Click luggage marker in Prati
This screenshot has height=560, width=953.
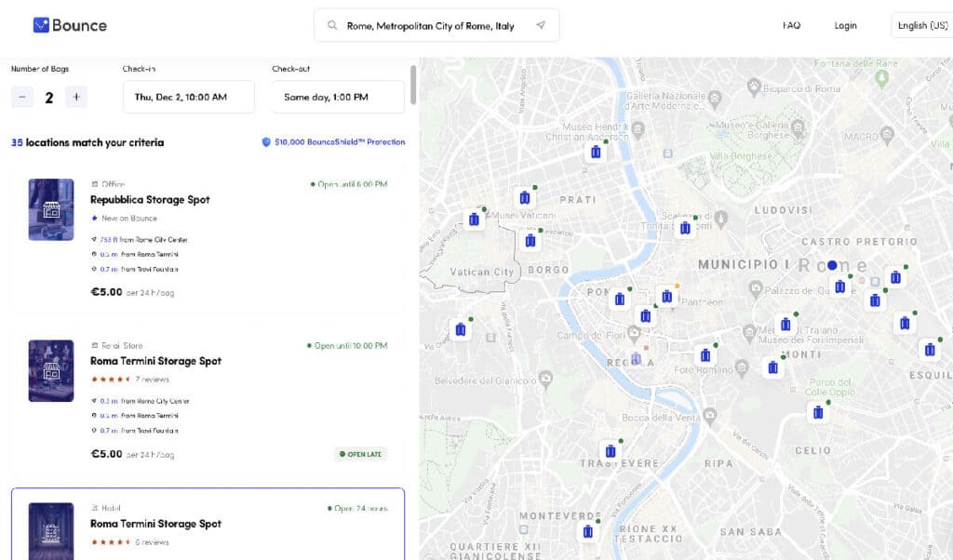pos(525,197)
